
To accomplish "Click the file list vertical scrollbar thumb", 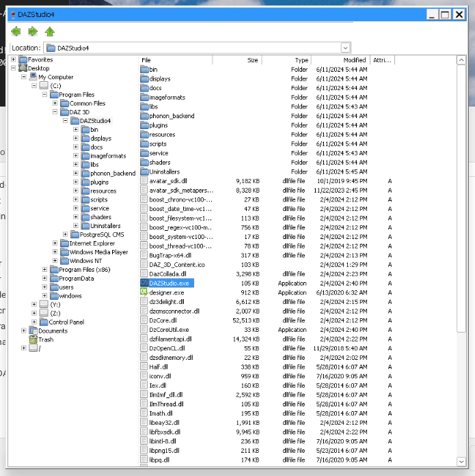I will (461, 198).
